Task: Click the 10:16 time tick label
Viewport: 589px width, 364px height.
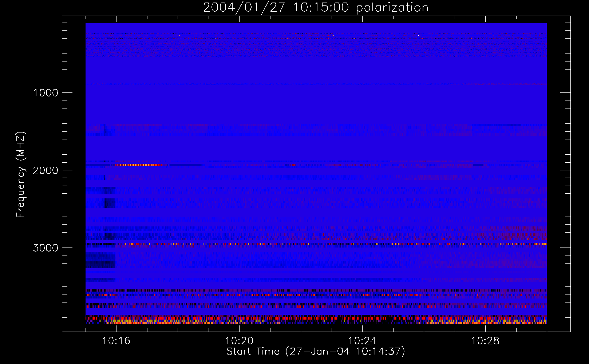Action: point(116,341)
